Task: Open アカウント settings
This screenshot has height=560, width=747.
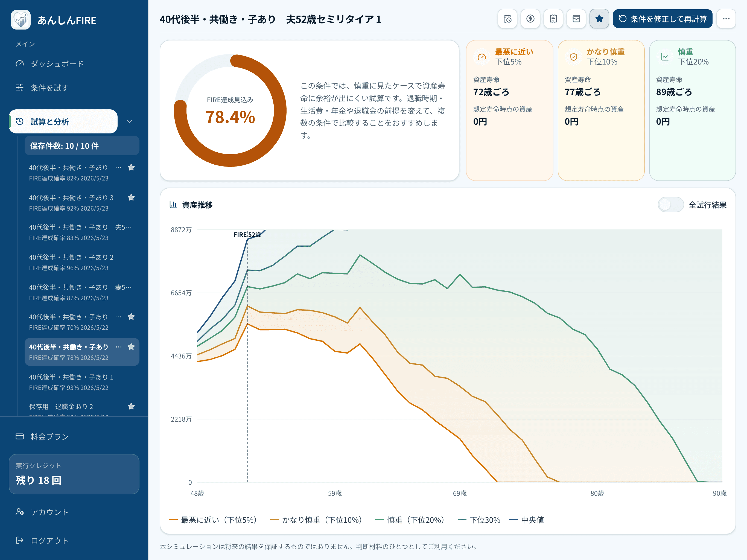Action: click(74, 512)
